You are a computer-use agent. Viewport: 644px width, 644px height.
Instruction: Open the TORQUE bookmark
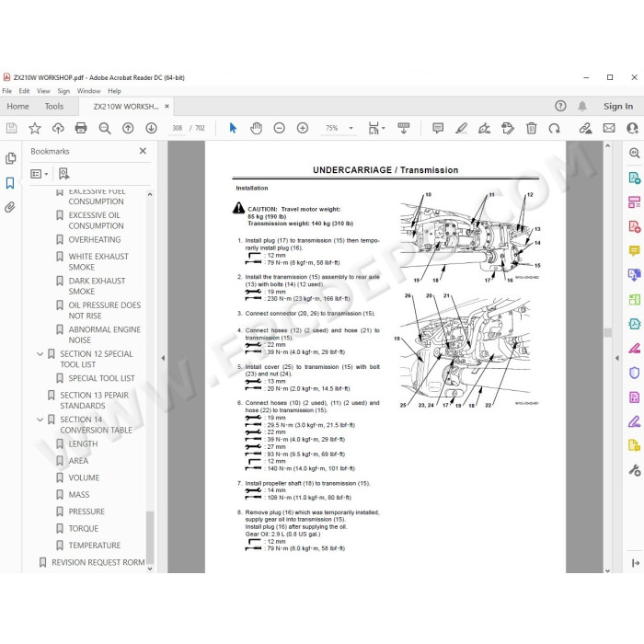click(84, 529)
